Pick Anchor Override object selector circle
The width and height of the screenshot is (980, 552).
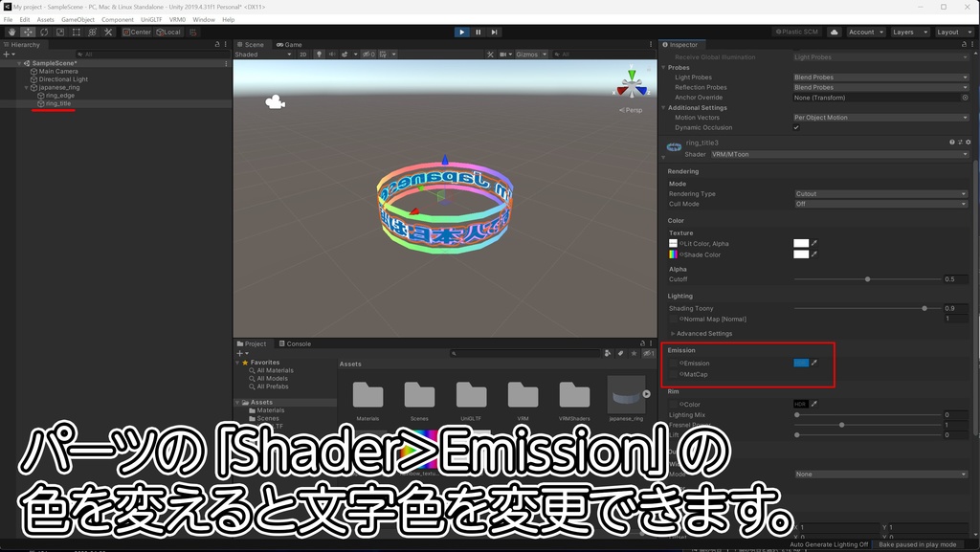[x=965, y=98]
